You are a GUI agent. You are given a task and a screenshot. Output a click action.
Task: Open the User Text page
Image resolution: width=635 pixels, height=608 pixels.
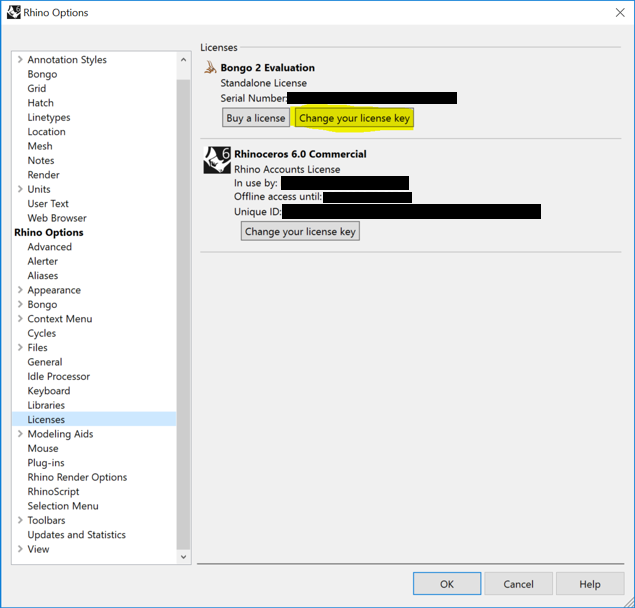(48, 204)
